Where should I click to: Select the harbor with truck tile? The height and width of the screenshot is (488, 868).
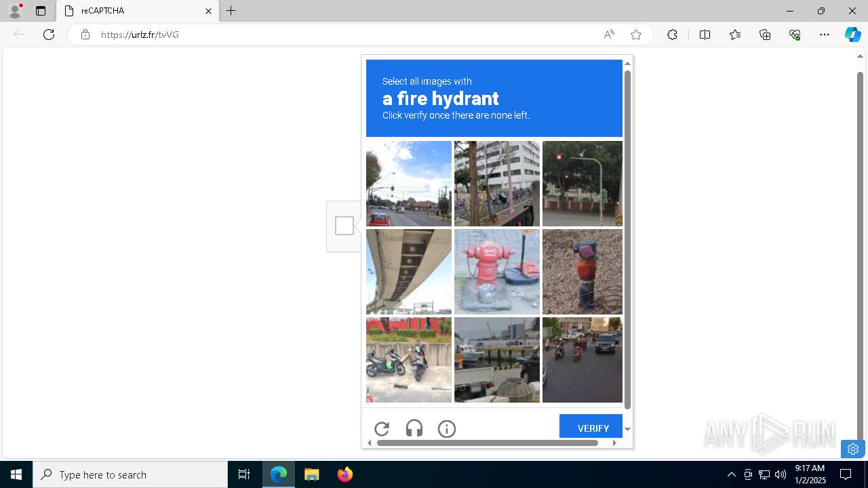(x=497, y=360)
